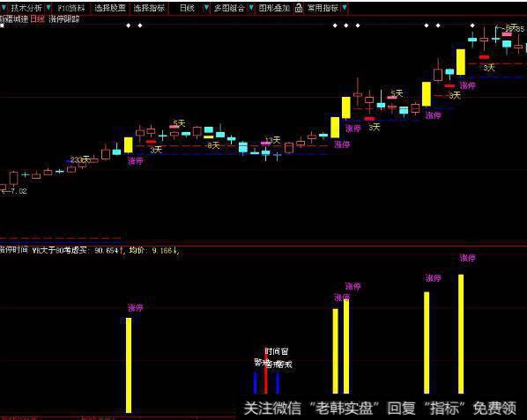
Task: Open the F10资料 tab
Action: pos(71,8)
